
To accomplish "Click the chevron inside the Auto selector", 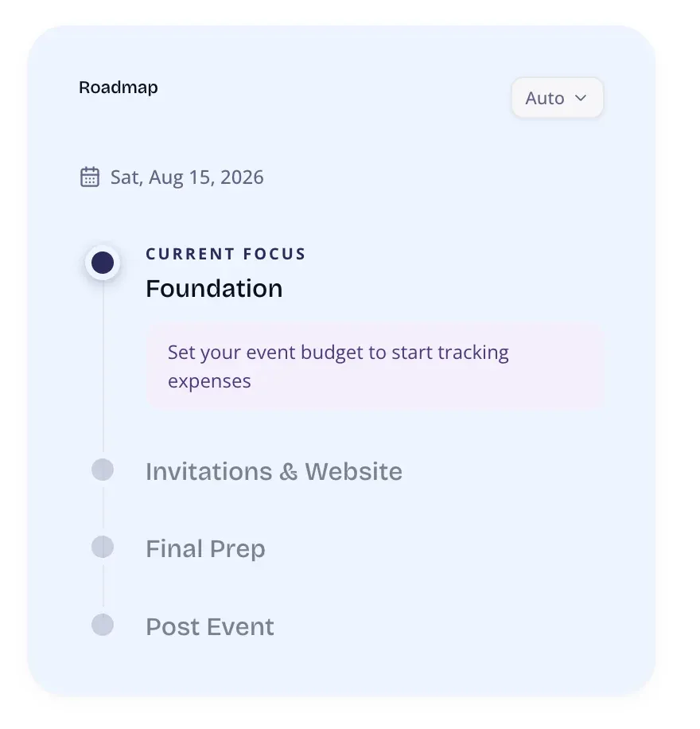I will coord(579,98).
